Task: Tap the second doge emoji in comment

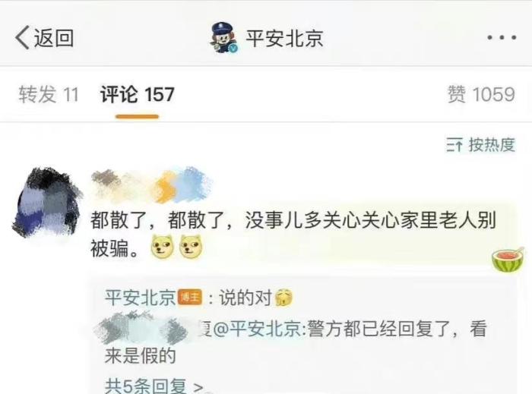Action: click(x=191, y=246)
